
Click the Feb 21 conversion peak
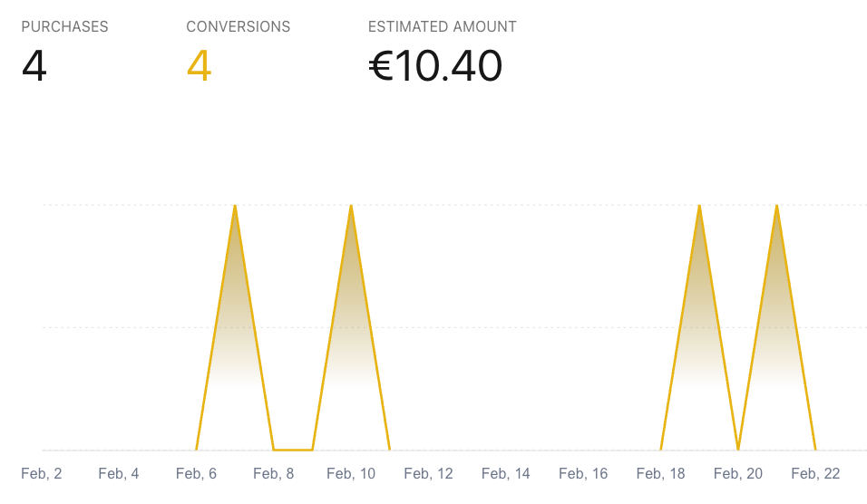pyautogui.click(x=777, y=207)
